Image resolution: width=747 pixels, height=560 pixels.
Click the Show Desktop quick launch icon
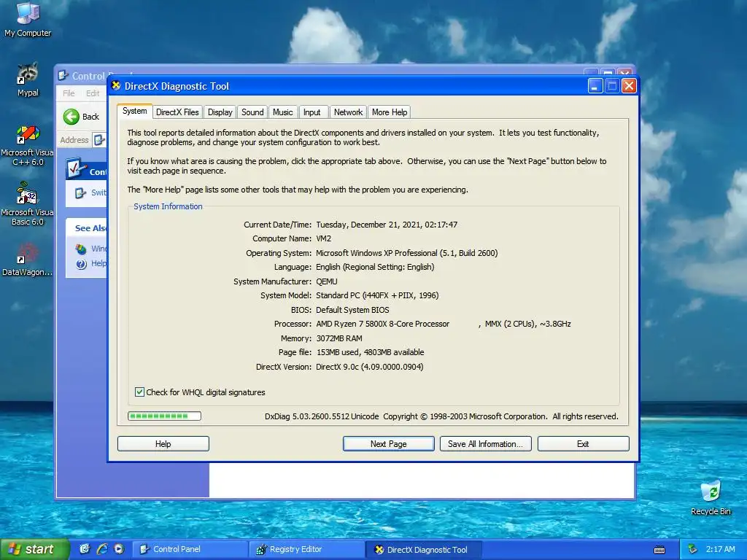pyautogui.click(x=85, y=549)
